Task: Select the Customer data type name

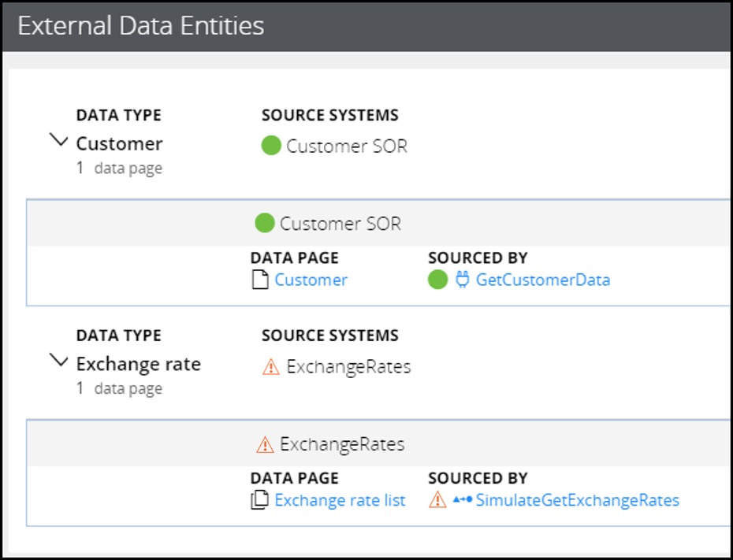Action: pos(119,143)
